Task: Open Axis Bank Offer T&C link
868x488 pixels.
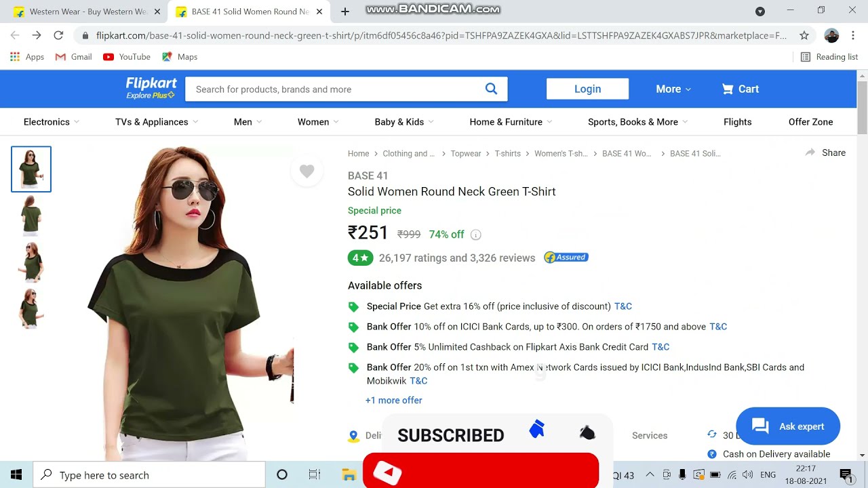Action: click(x=660, y=347)
